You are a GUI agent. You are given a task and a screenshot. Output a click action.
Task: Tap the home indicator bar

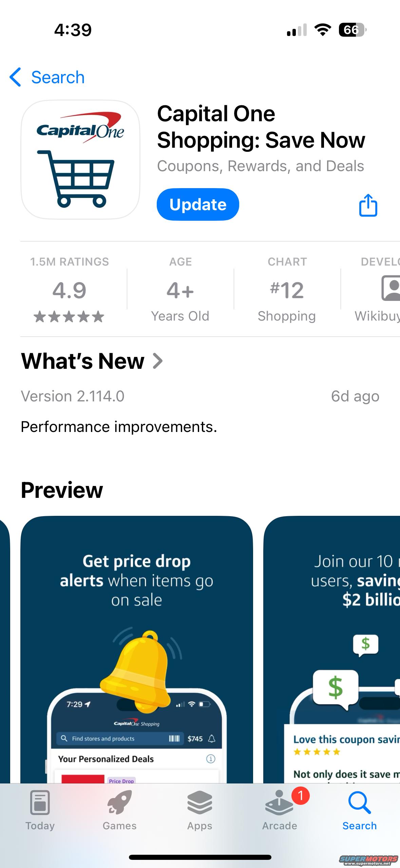pyautogui.click(x=200, y=857)
